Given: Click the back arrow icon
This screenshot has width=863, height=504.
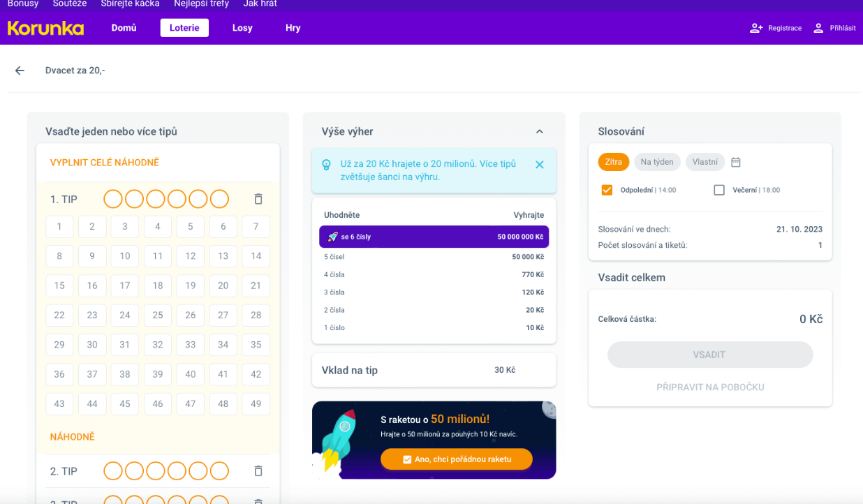Looking at the screenshot, I should click(x=20, y=71).
